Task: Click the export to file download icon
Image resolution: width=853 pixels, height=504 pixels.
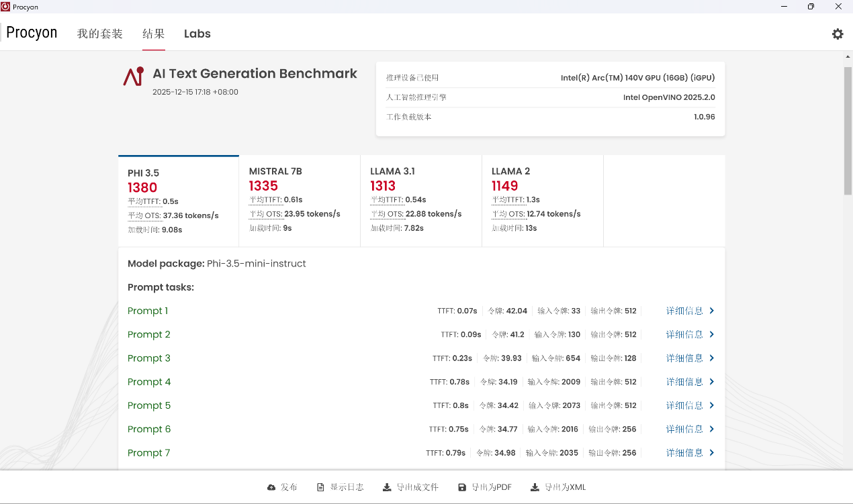Action: tap(387, 487)
